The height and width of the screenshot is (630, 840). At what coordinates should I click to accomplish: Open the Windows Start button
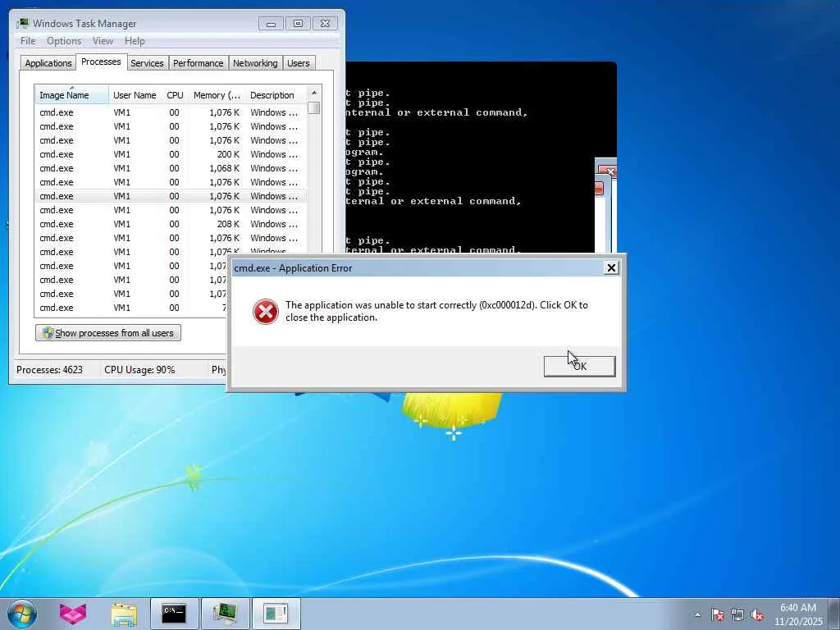21,614
